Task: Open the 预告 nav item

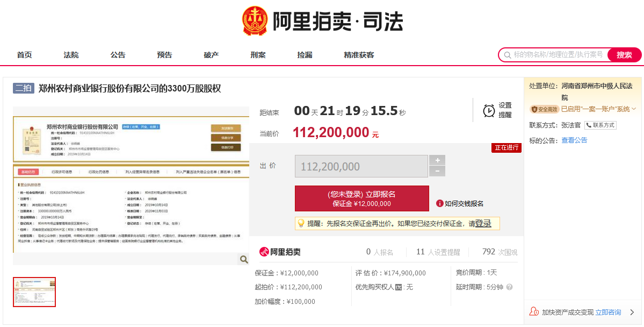Action: [164, 55]
